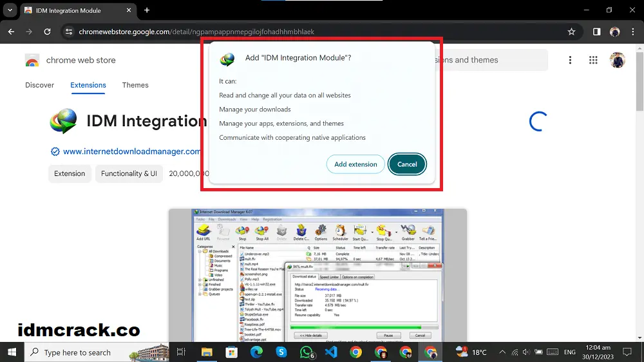Open the Wi-Fi network tray icon
The height and width of the screenshot is (362, 644).
(x=515, y=352)
